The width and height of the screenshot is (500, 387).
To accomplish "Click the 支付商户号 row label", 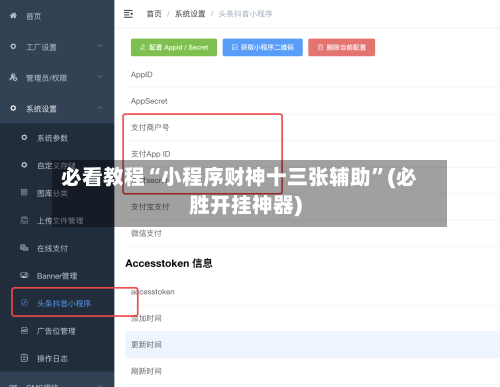I will pyautogui.click(x=150, y=127).
